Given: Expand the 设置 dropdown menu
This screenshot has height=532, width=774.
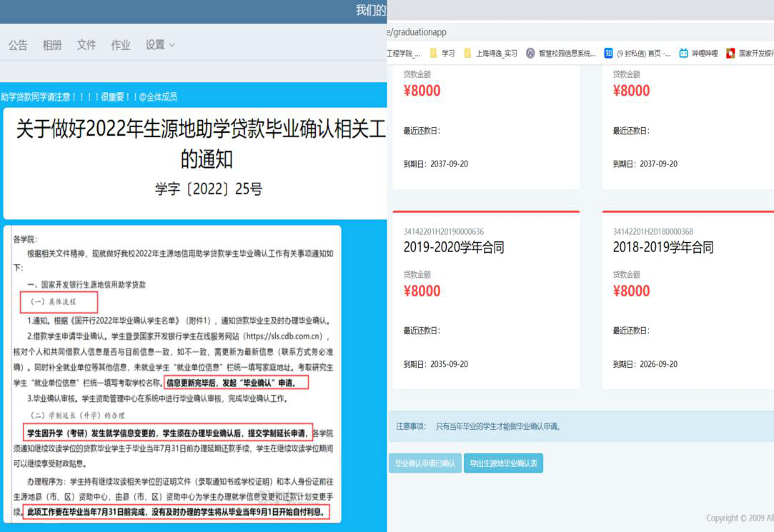Looking at the screenshot, I should tap(160, 45).
